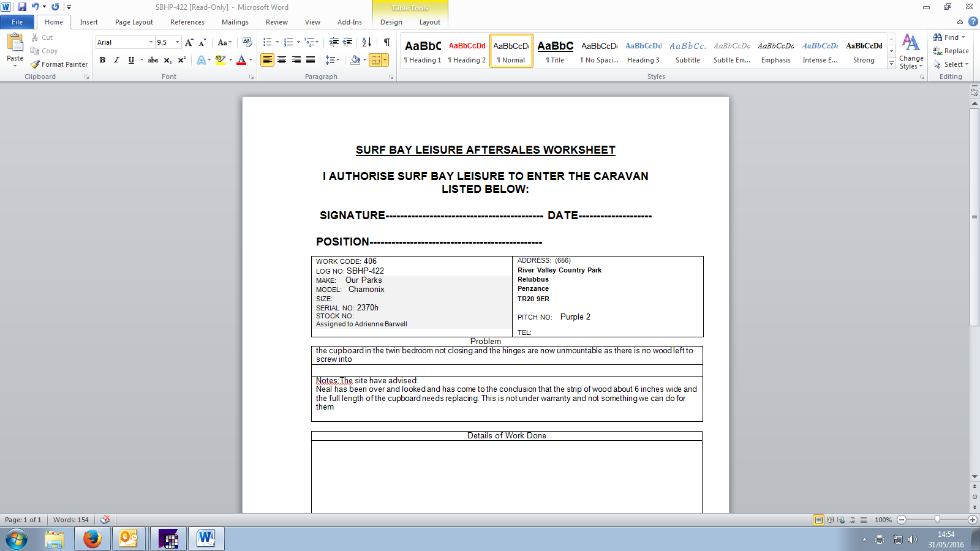Apply the Subtitle style
This screenshot has height=551, width=980.
click(688, 51)
